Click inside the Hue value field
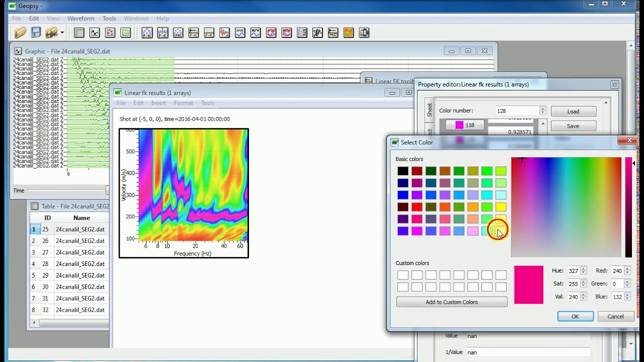 574,270
